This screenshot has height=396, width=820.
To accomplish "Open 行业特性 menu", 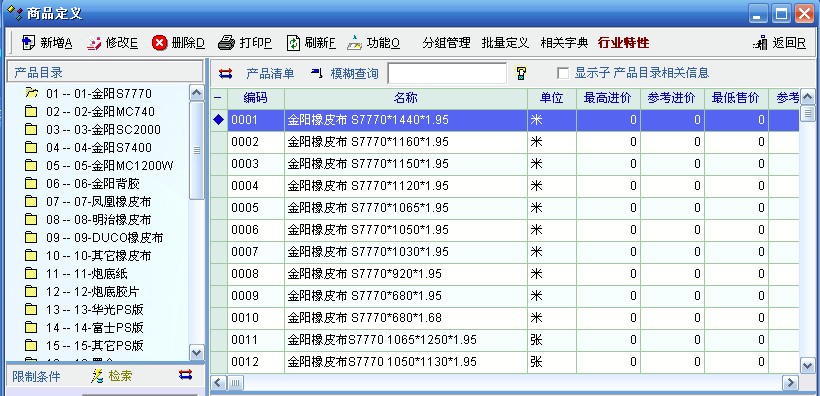I will (623, 43).
